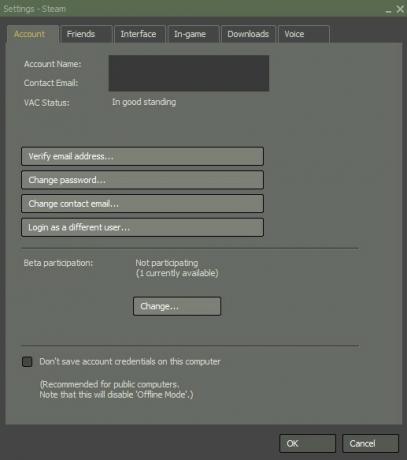This screenshot has width=407, height=460.
Task: Click the Cancel button
Action: [370, 444]
